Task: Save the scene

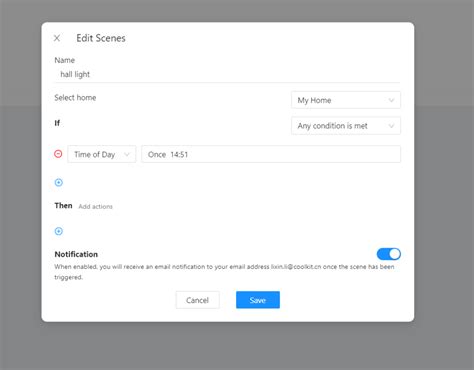Action: coord(258,300)
